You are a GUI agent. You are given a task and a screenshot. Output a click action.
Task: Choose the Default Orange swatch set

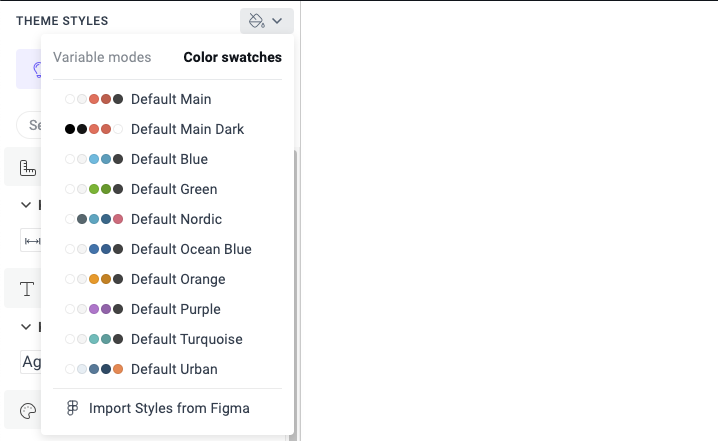(178, 279)
